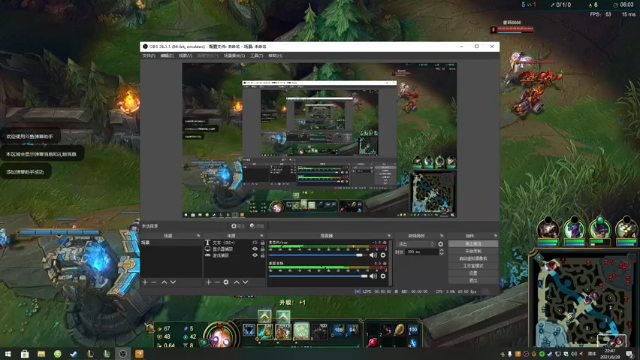Select the 显示器捕获 source row

pyautogui.click(x=235, y=249)
